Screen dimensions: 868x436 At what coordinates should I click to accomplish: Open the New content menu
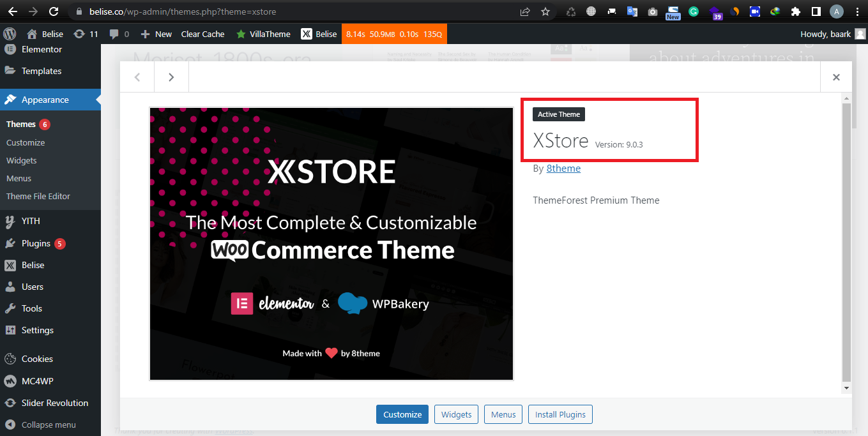tap(156, 34)
